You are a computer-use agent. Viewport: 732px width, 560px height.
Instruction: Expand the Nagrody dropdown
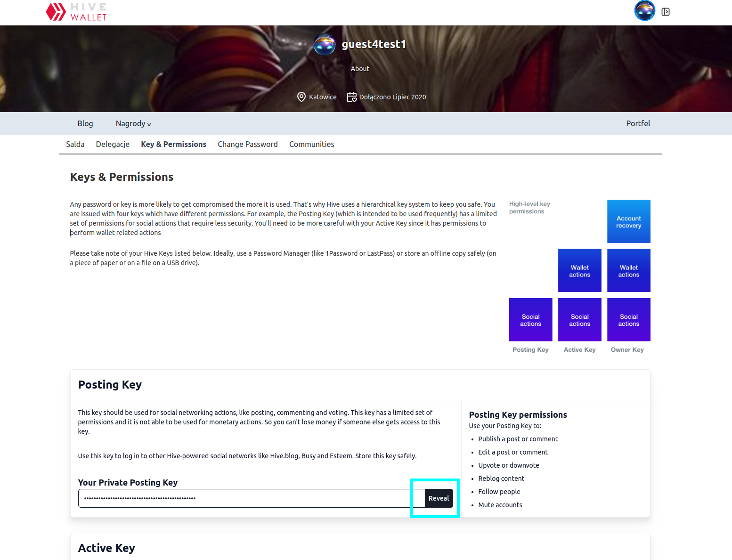133,123
